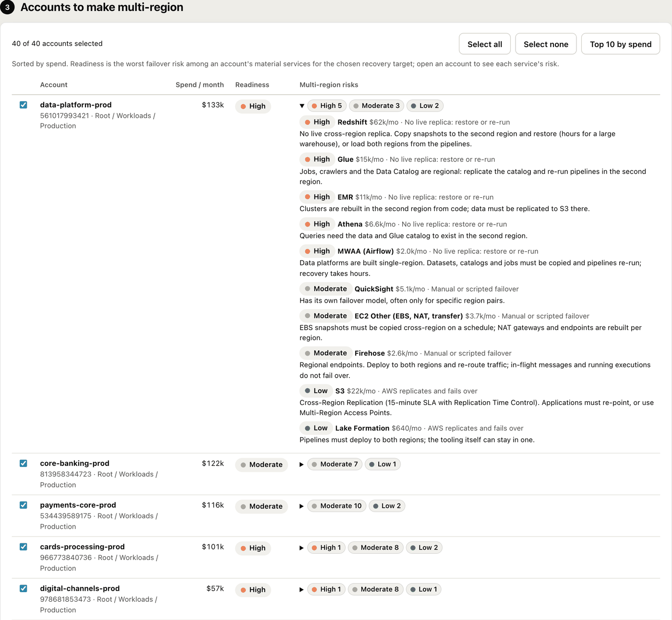
Task: Click the Spend / month column header
Action: click(200, 85)
